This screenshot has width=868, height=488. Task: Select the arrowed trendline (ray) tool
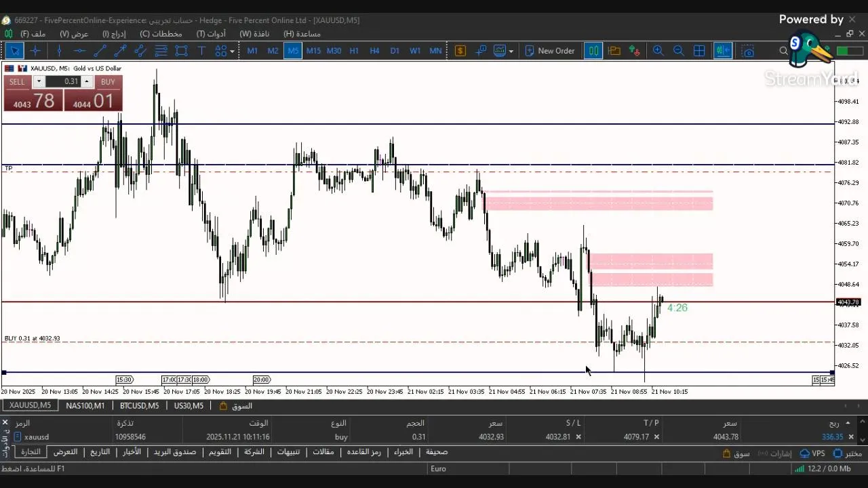point(120,51)
